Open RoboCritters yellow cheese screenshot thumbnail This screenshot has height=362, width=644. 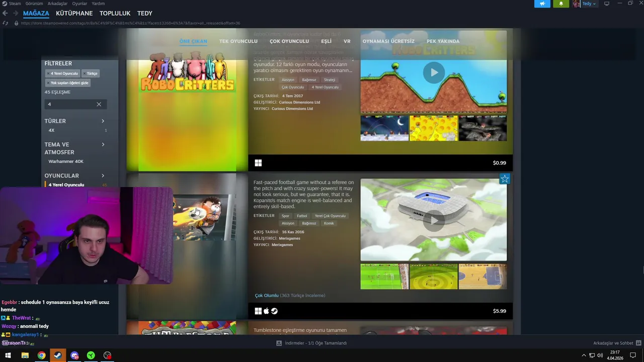click(x=434, y=128)
